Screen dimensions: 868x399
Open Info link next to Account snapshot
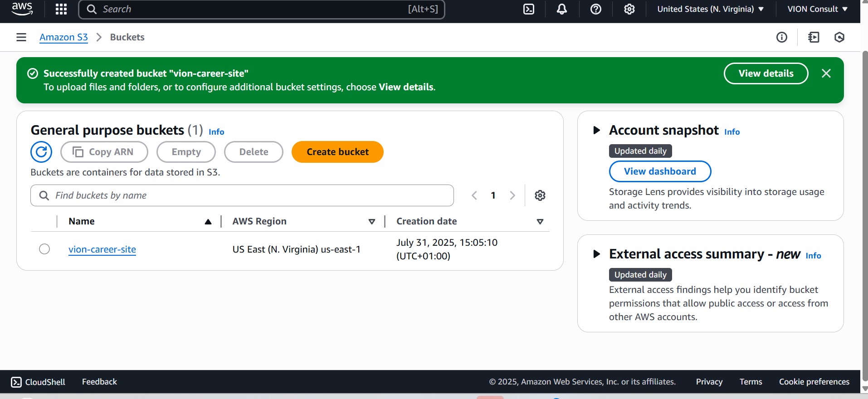pos(732,132)
